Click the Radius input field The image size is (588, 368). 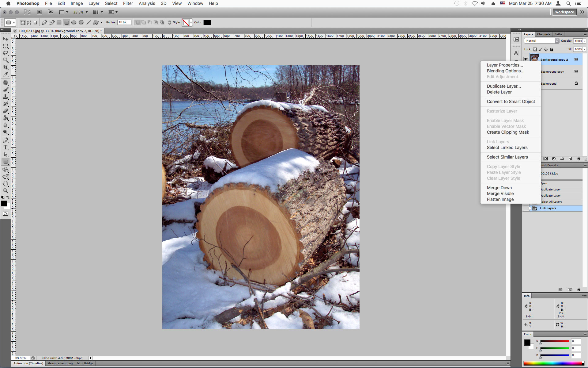click(125, 22)
